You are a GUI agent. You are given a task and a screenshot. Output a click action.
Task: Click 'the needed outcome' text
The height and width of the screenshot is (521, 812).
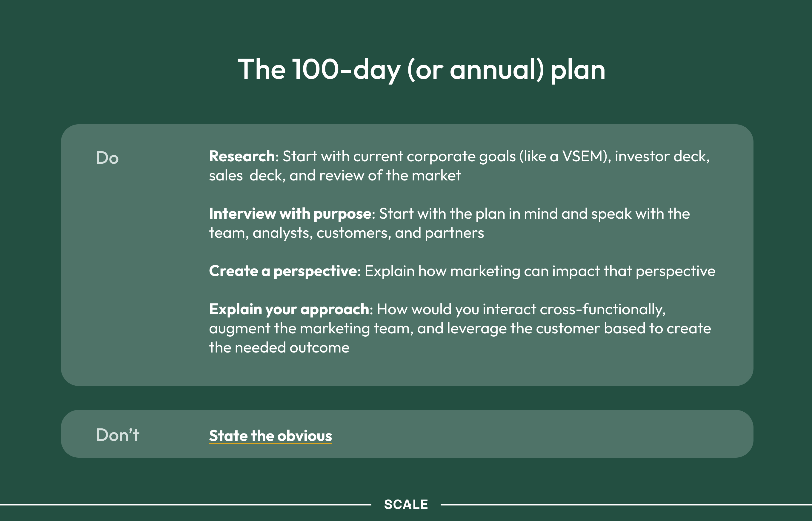279,348
